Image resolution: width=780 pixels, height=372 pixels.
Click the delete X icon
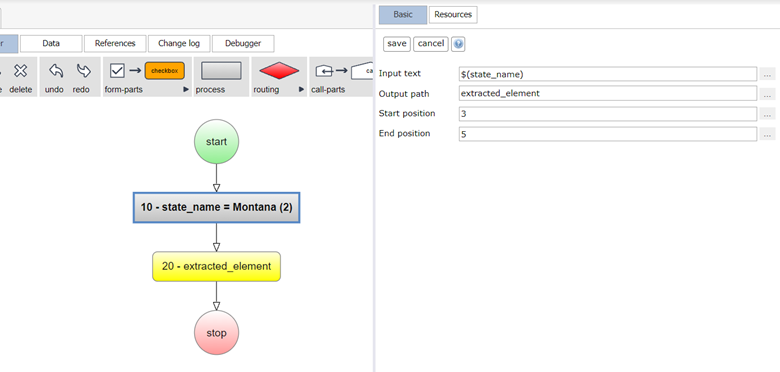(20, 71)
